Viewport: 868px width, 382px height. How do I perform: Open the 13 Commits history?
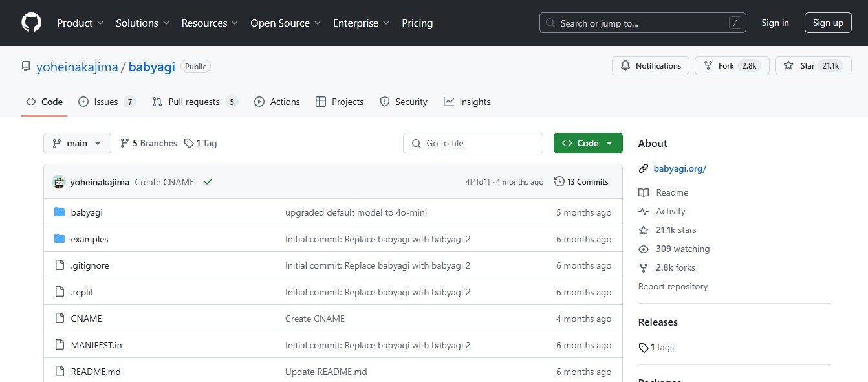click(581, 182)
